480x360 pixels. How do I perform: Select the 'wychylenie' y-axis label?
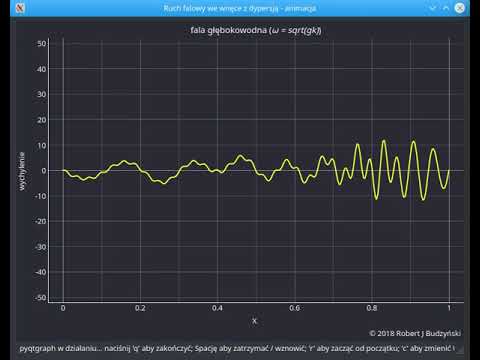[x=22, y=171]
